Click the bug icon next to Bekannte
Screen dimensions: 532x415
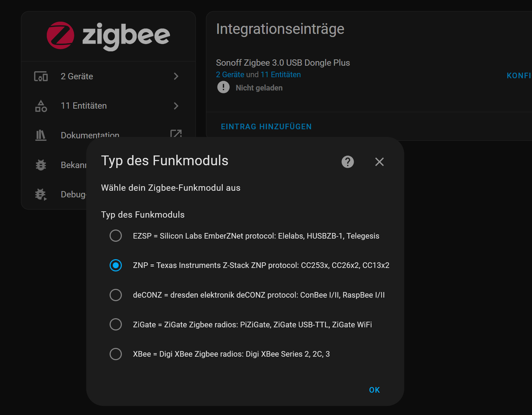(41, 165)
